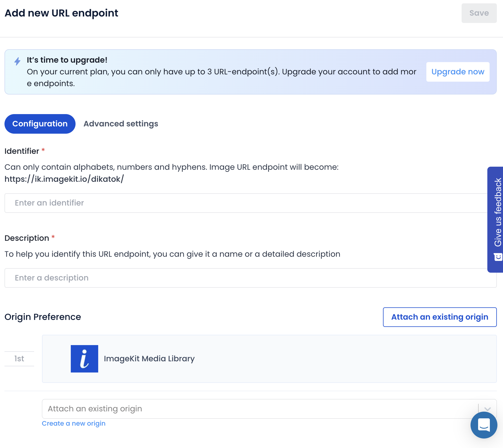Click the https://ik.imagekit.io/dikatok/ endpoint URL text
The image size is (503, 448).
64,179
